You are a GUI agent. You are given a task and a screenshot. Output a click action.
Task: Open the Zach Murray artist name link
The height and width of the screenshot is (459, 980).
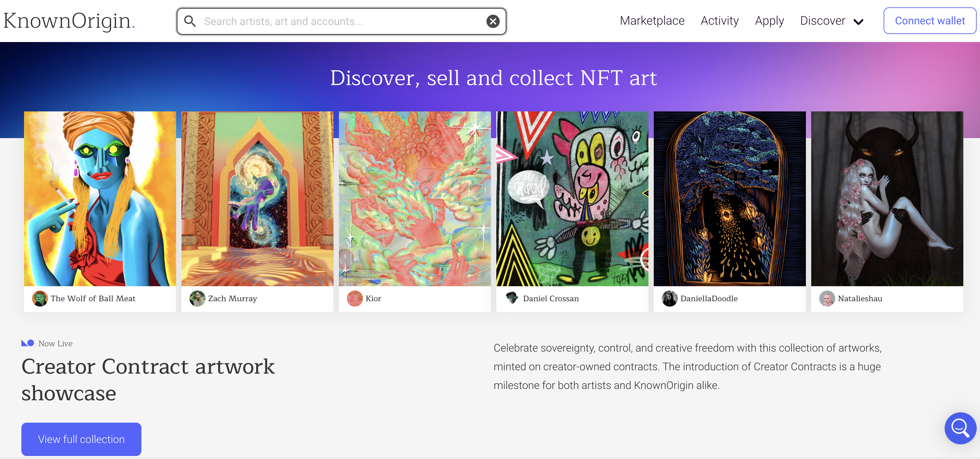tap(232, 299)
